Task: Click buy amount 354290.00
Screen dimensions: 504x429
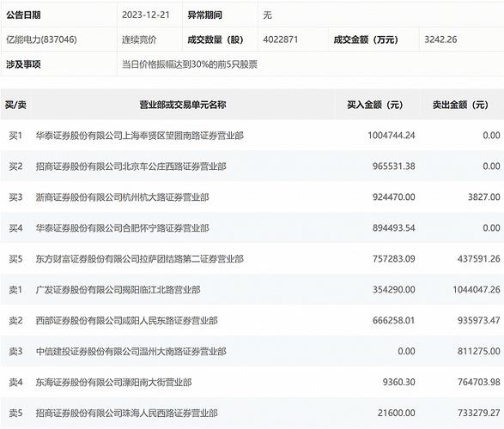Action: pos(394,290)
